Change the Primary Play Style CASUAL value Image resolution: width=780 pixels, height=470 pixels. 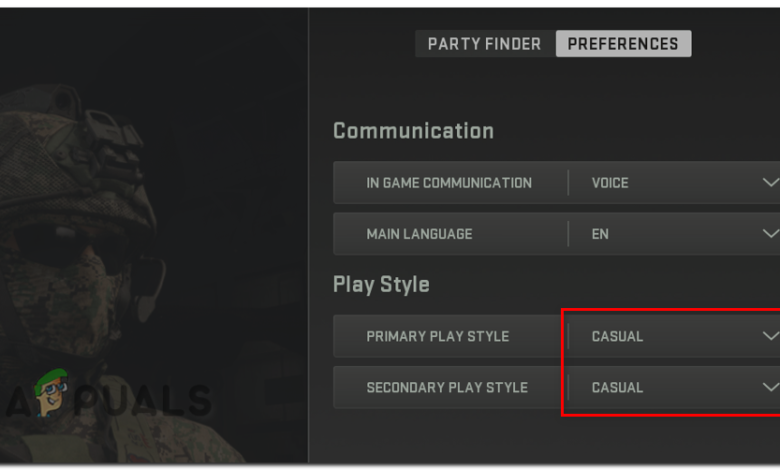617,336
